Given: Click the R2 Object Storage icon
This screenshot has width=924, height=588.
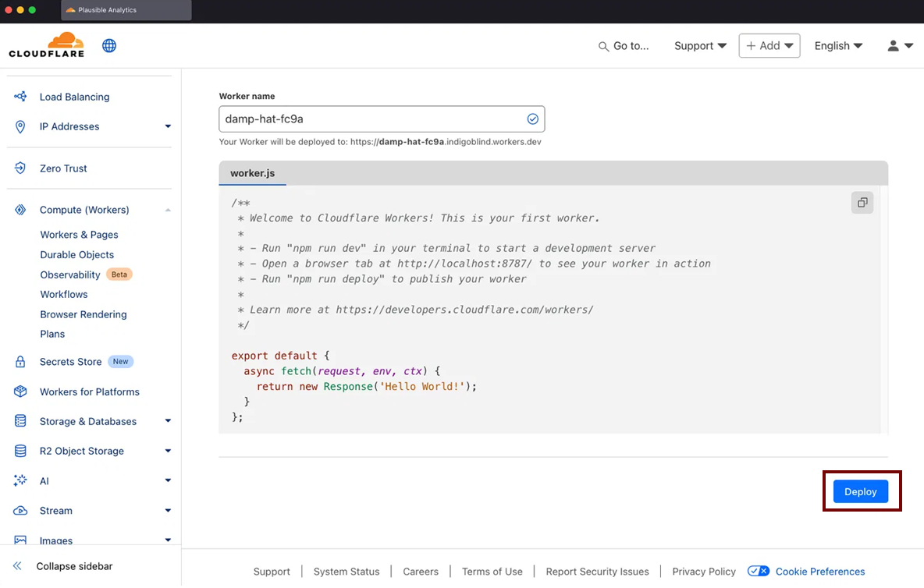Looking at the screenshot, I should 21,452.
